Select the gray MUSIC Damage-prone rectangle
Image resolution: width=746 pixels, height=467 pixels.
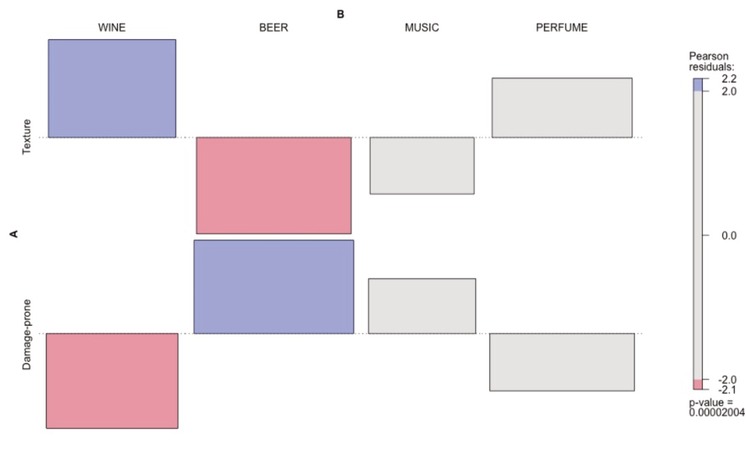click(422, 306)
